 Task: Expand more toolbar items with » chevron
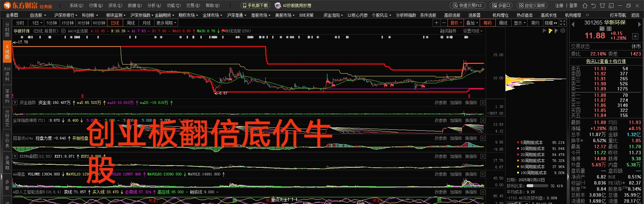pyautogui.click(x=587, y=15)
